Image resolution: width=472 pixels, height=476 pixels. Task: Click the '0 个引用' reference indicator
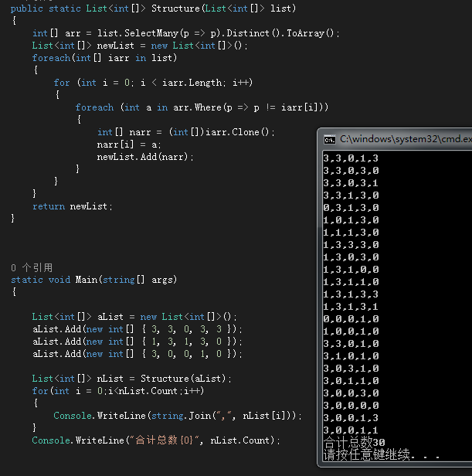click(x=32, y=267)
